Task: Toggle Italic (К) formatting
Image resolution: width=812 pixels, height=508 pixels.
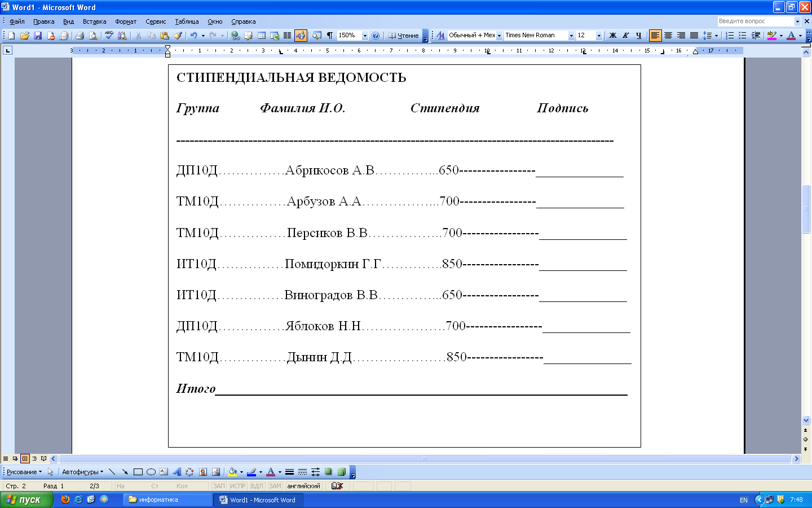Action: (x=626, y=36)
